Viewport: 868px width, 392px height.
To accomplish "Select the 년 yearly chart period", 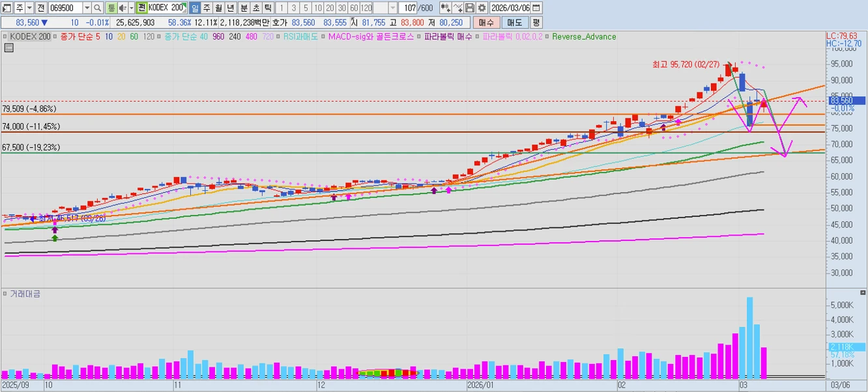I will [x=230, y=8].
